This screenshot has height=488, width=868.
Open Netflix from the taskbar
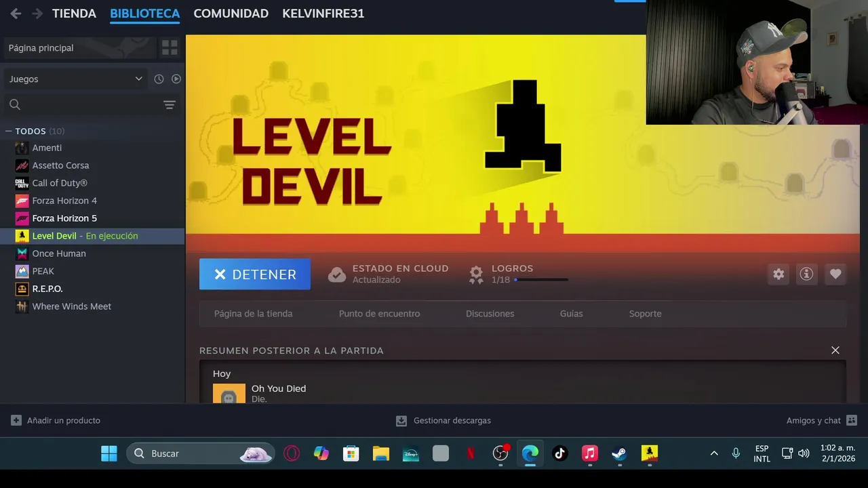[471, 453]
